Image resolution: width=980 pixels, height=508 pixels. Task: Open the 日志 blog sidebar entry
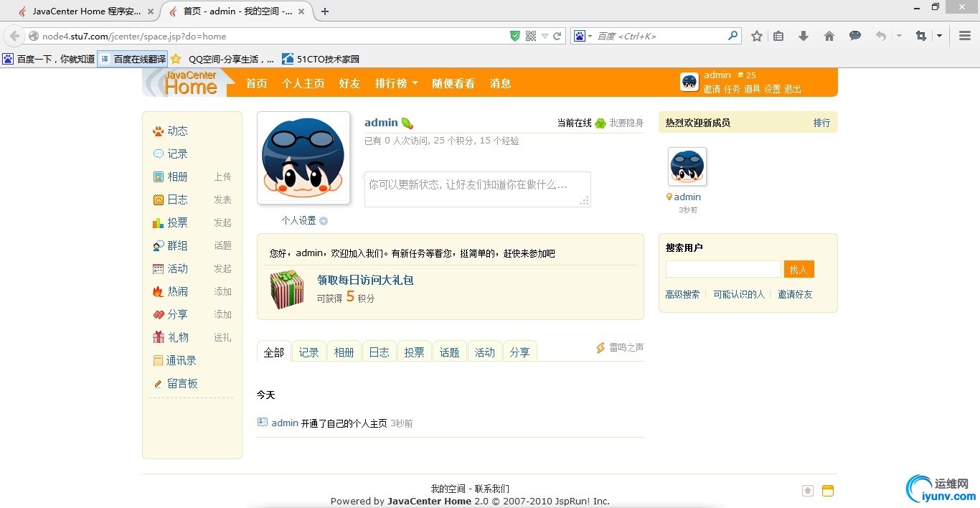click(x=176, y=199)
